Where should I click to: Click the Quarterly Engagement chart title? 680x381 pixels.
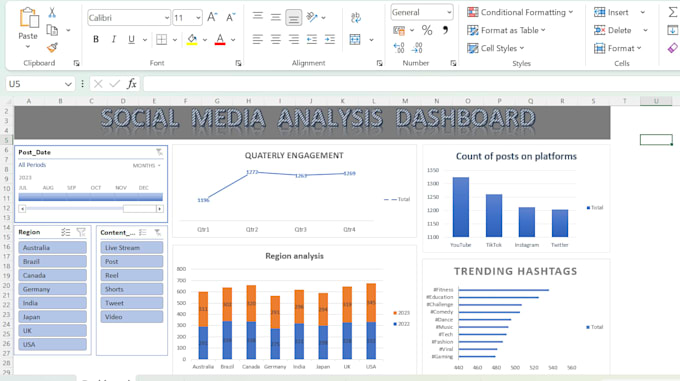pos(294,156)
